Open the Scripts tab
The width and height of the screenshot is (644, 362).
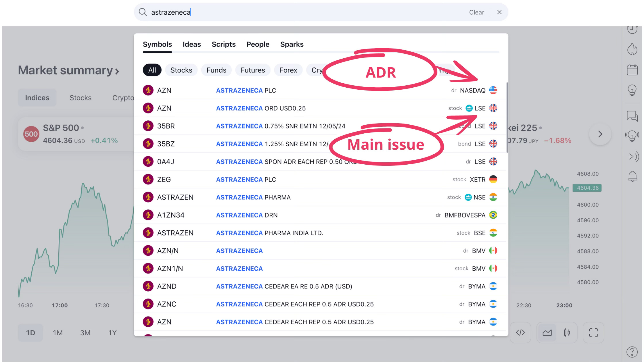point(224,44)
